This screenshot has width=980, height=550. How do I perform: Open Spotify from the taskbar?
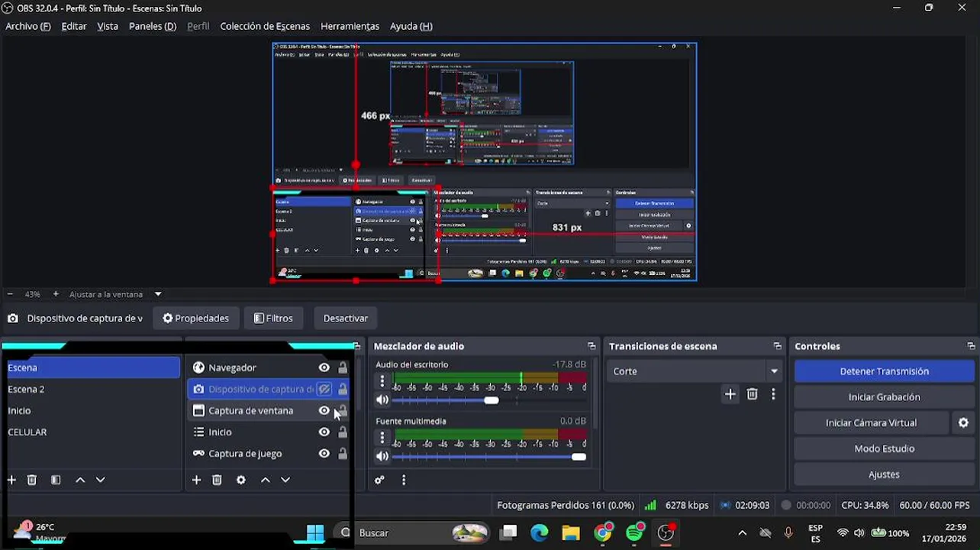634,532
